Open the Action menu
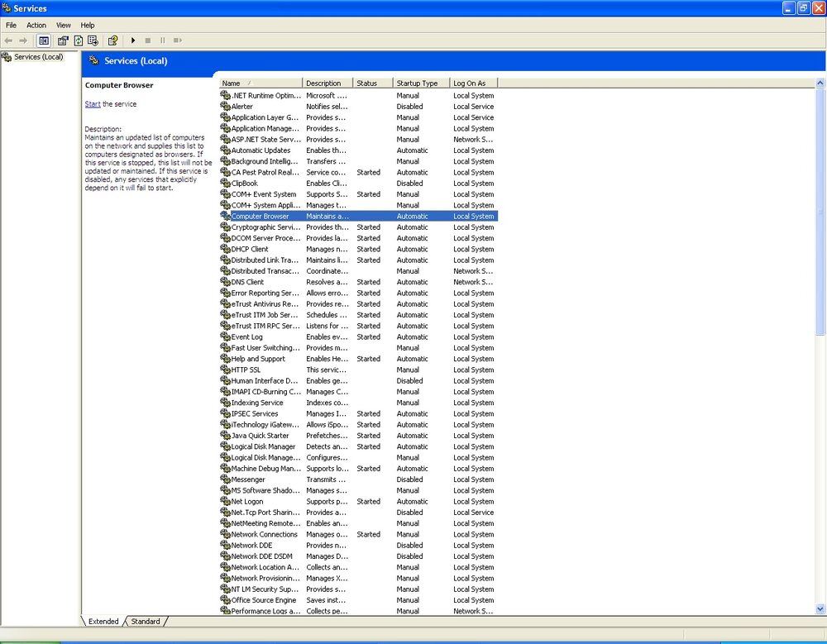Viewport: 827px width, 644px height. coord(36,26)
